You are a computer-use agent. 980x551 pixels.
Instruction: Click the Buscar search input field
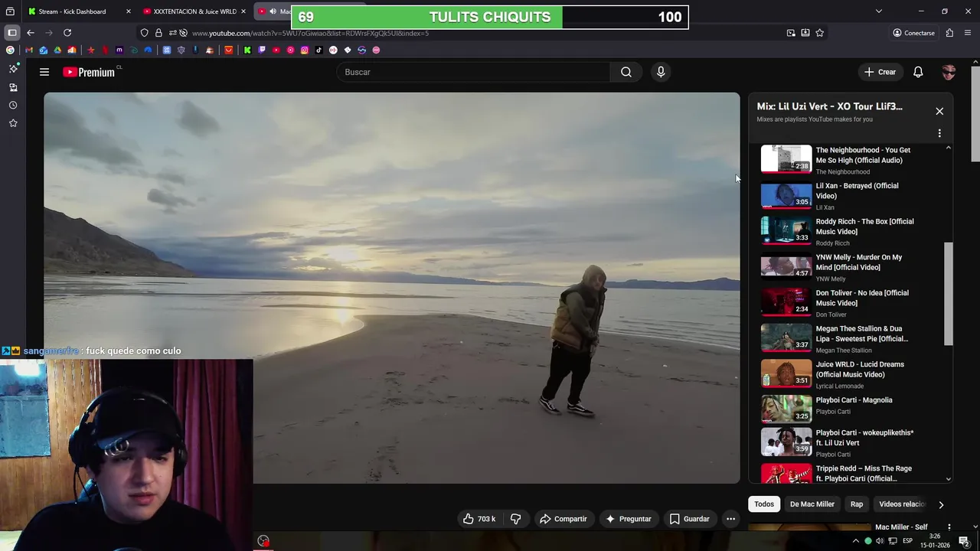[x=473, y=72]
